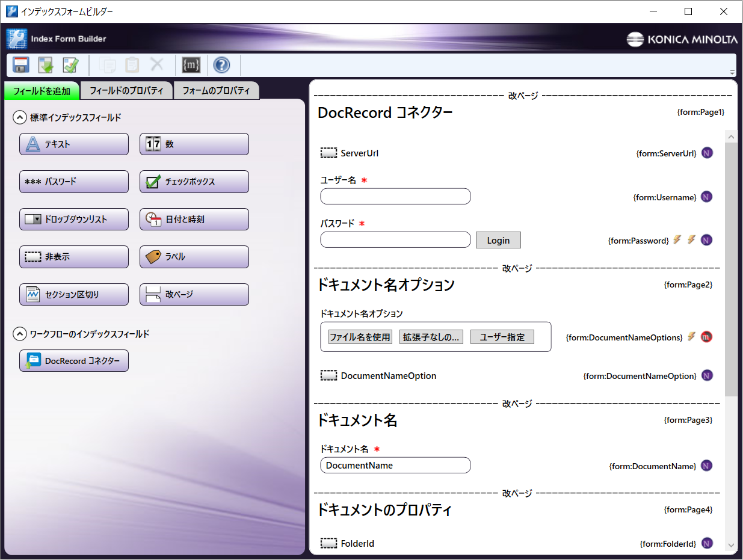Image resolution: width=743 pixels, height=560 pixels.
Task: Click the purple N icon beside {form:FolderId}
Action: [x=707, y=543]
